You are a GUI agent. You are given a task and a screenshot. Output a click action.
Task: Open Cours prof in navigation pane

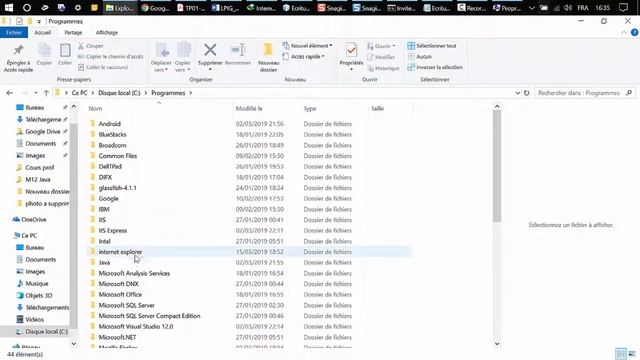click(x=40, y=167)
